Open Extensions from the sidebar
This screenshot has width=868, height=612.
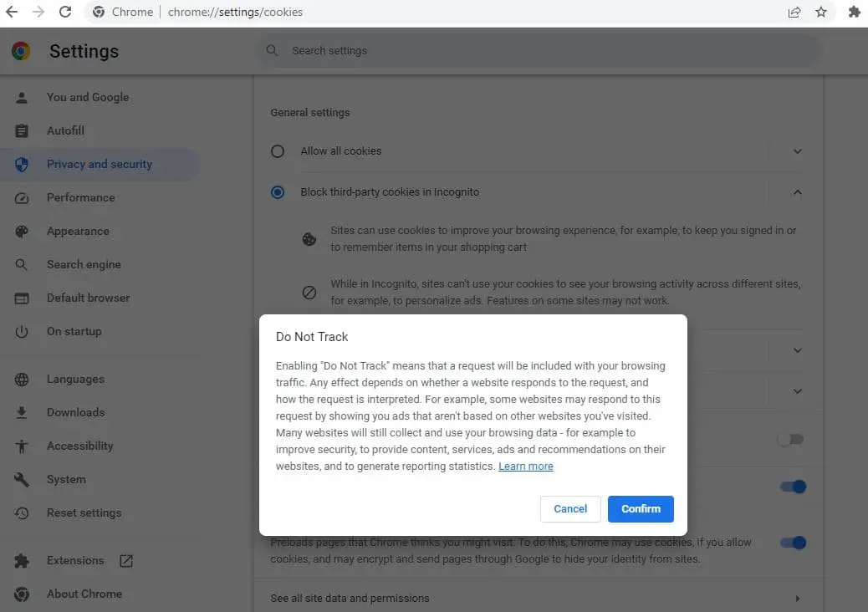click(x=75, y=560)
